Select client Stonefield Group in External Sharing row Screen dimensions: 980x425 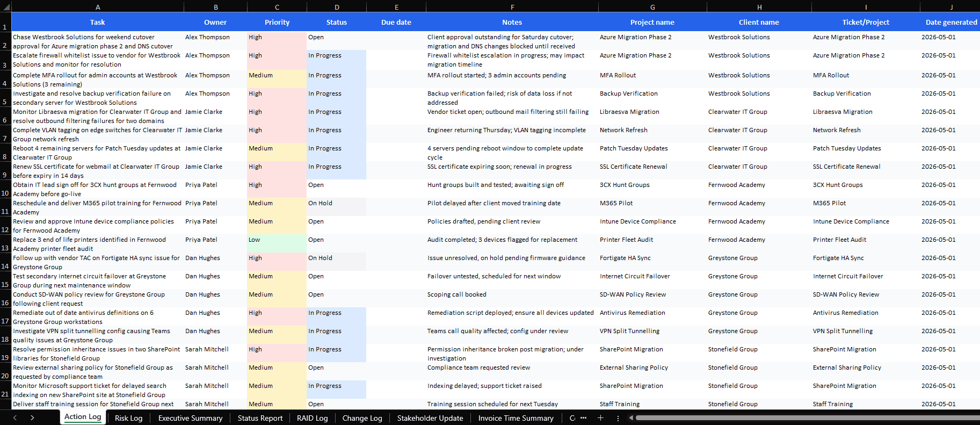(x=759, y=371)
